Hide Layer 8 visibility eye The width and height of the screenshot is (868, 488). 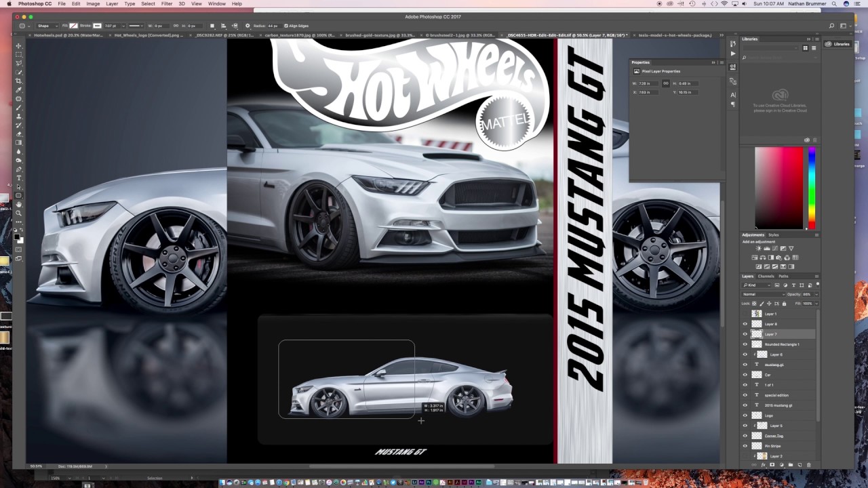(745, 324)
